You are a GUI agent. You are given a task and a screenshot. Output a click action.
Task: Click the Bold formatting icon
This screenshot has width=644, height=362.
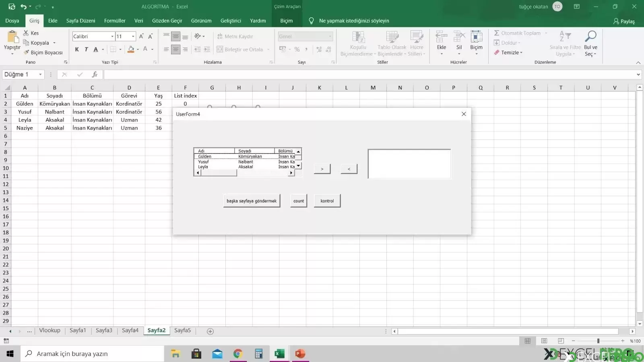point(77,49)
